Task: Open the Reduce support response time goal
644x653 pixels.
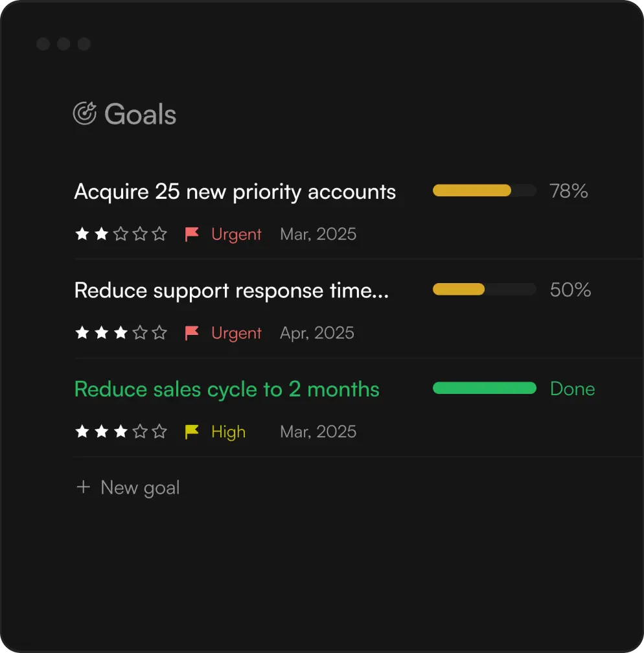Action: pos(231,290)
